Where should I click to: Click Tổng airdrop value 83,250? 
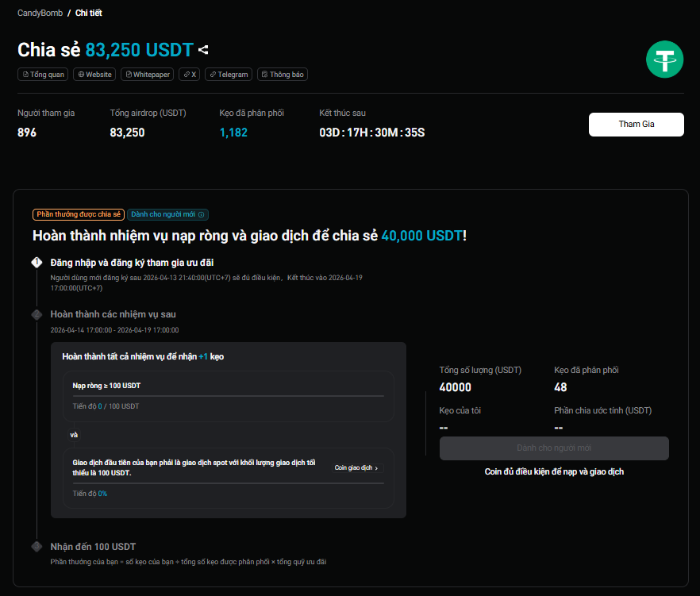click(127, 133)
